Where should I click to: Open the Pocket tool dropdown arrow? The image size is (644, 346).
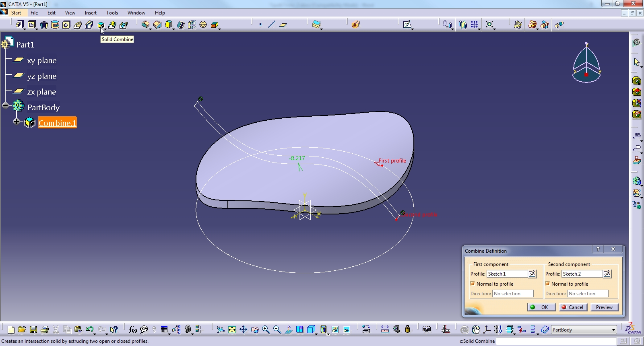click(37, 29)
